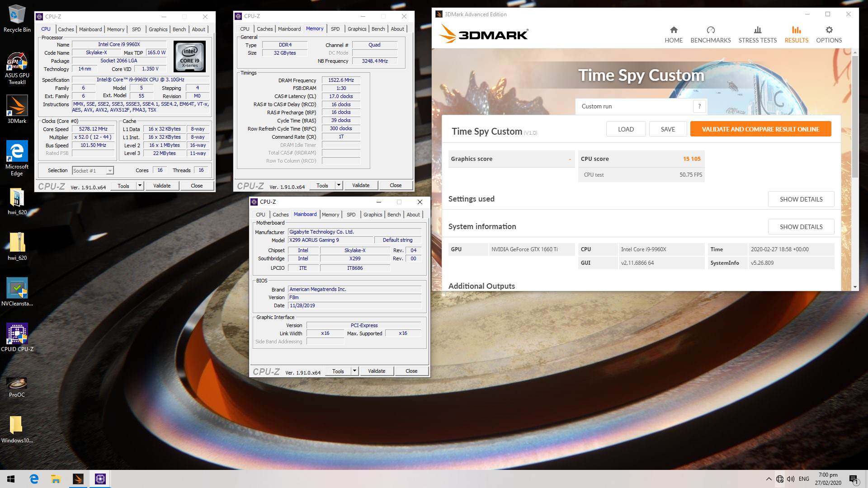Image resolution: width=868 pixels, height=488 pixels.
Task: Open the volume tray icon
Action: coord(791,479)
